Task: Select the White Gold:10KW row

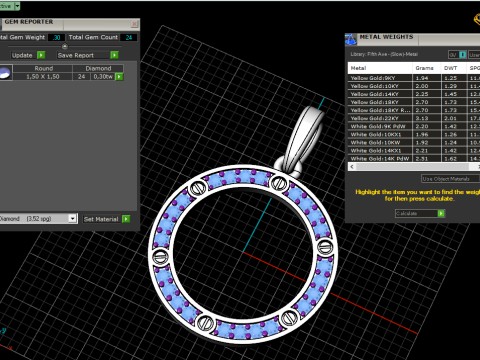Action: point(414,142)
